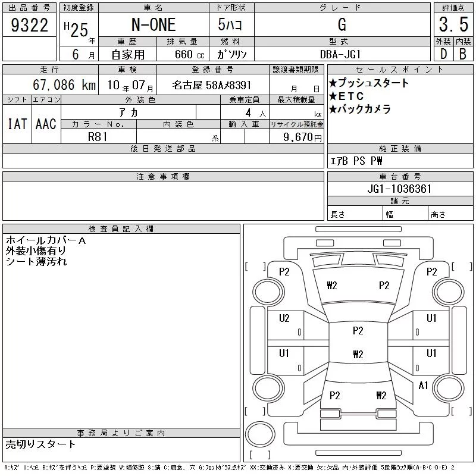Image resolution: width=476 pixels, height=476 pixels.
Task: Click the 評価点 header
Action: coord(453,8)
